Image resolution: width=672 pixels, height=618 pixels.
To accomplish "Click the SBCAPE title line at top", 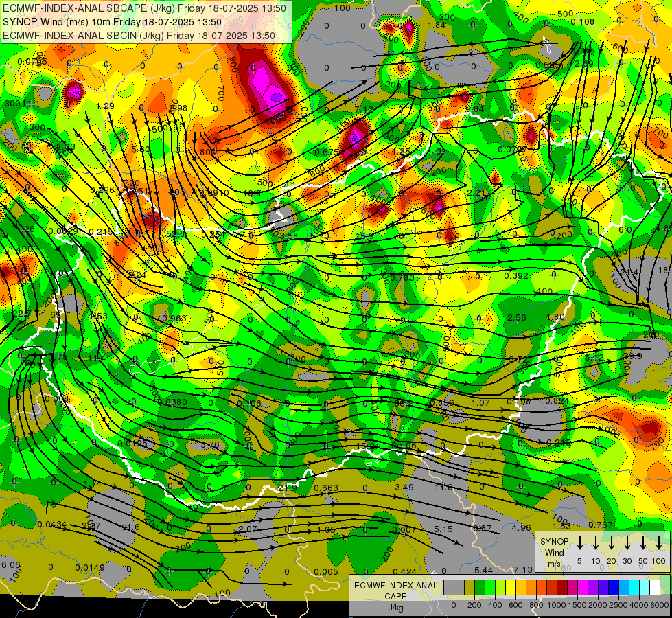I will tap(144, 8).
